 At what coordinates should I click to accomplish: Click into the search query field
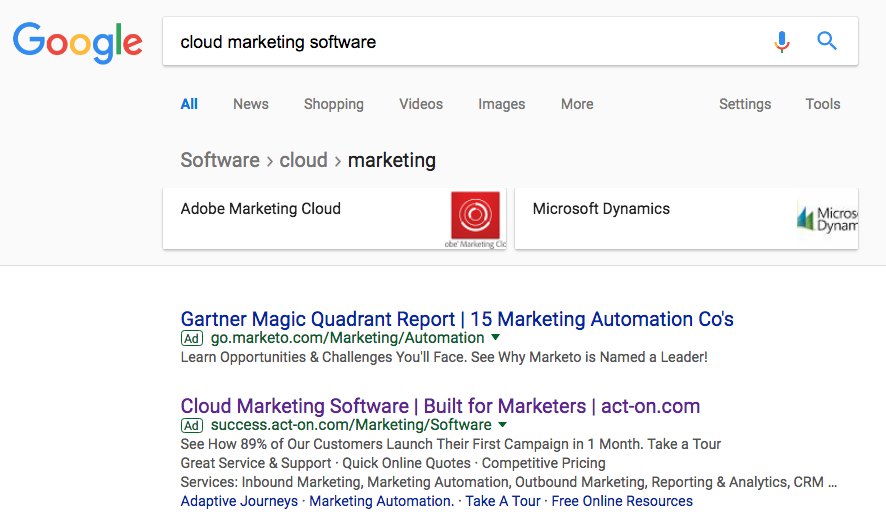[x=460, y=42]
